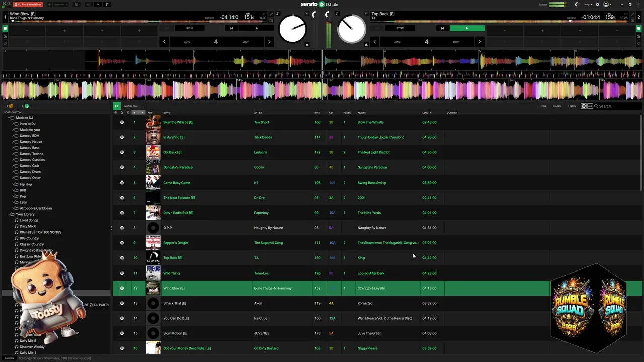Open the settings gear in top bar
Image resolution: width=644 pixels, height=362 pixels.
(x=597, y=4)
